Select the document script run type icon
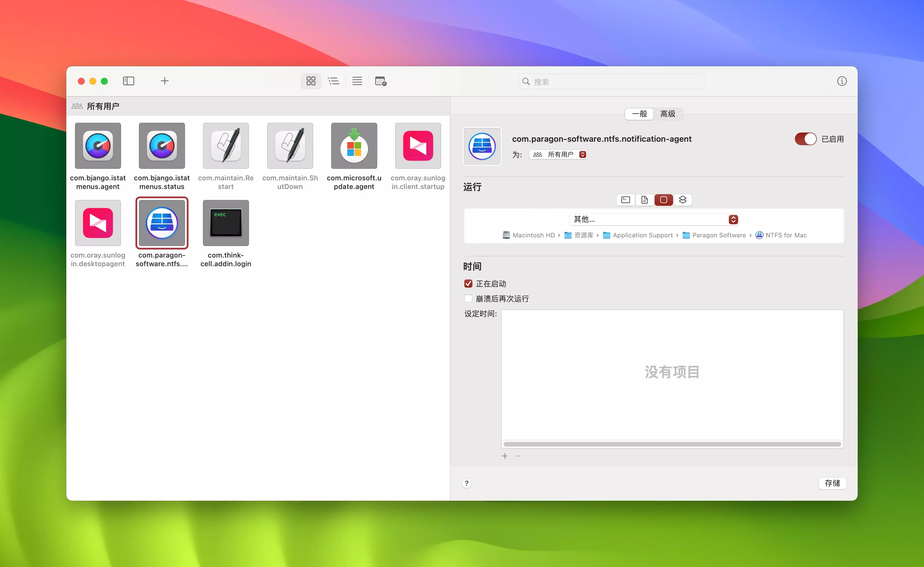This screenshot has width=924, height=567. click(x=644, y=200)
